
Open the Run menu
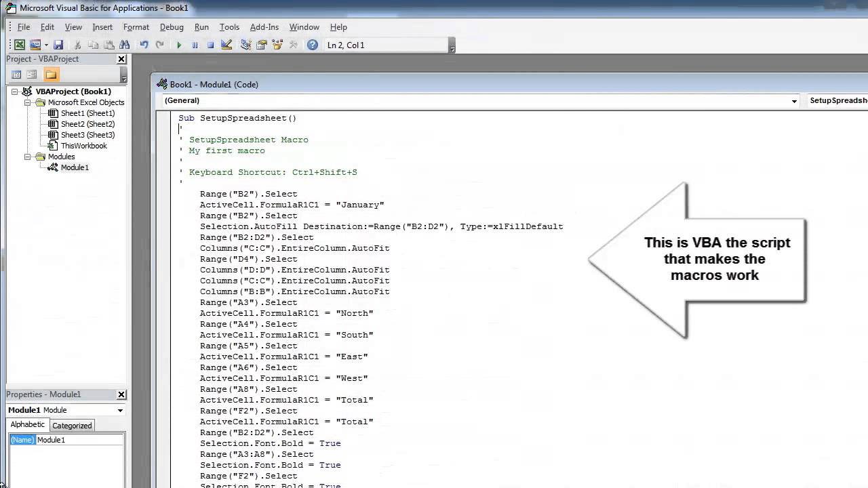[201, 27]
